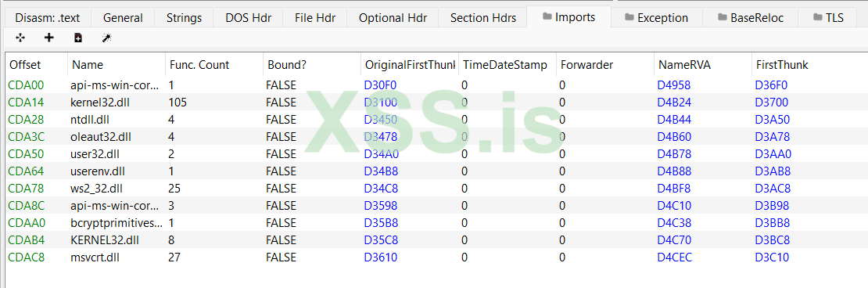The width and height of the screenshot is (868, 288).
Task: Select uppercase KERNEL32.dll at offset CDAB4
Action: point(105,240)
